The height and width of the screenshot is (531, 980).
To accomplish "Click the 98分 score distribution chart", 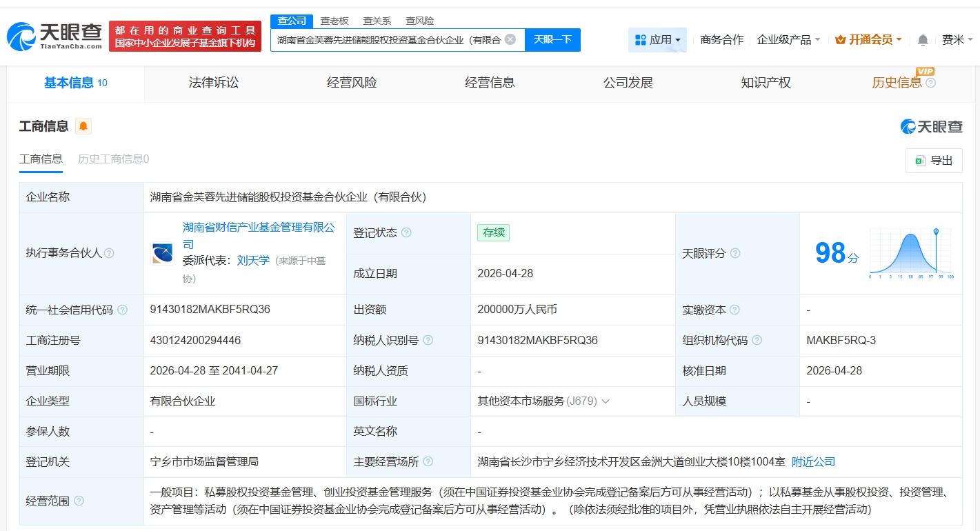I will tap(912, 253).
